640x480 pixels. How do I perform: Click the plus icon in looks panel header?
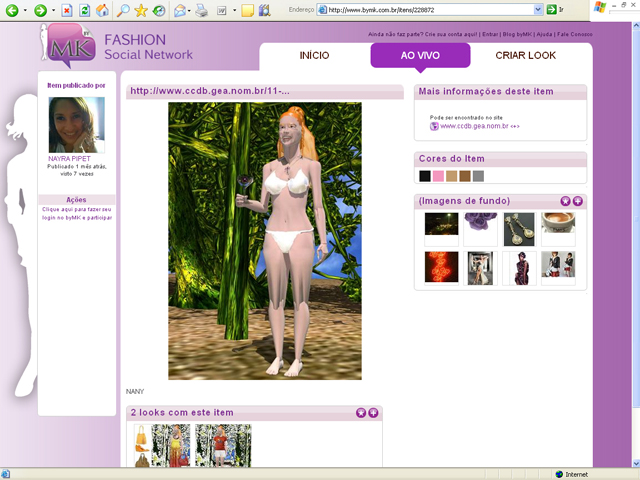(373, 412)
